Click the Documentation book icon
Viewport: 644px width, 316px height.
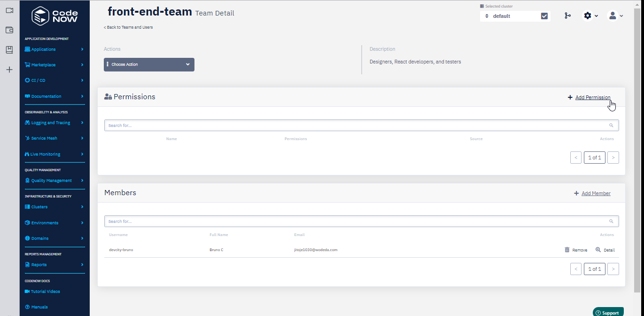27,96
